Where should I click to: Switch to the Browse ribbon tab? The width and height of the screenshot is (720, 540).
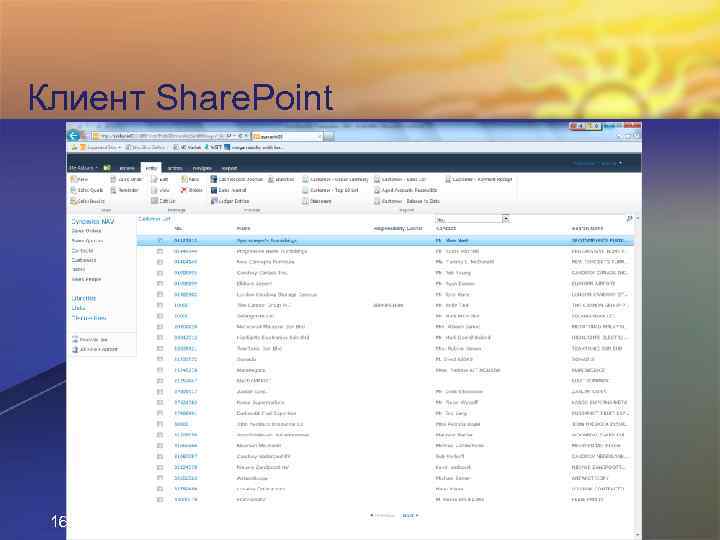click(127, 168)
